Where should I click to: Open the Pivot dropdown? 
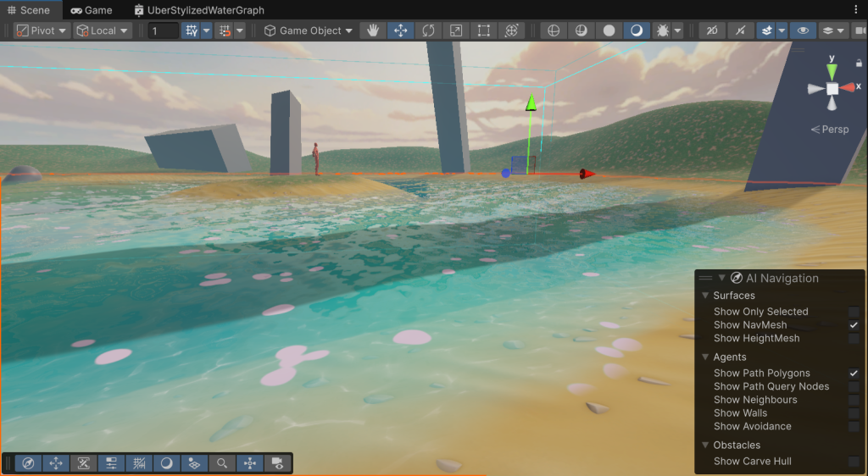(42, 30)
